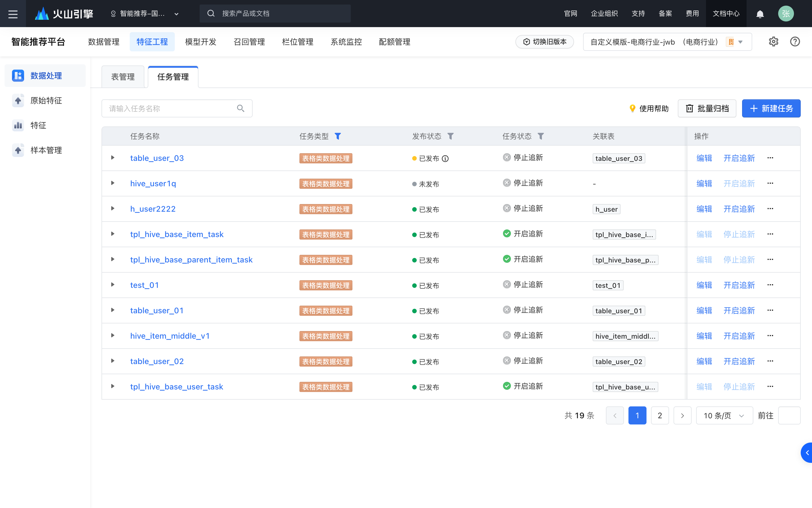Select 样本管理 in sidebar
The height and width of the screenshot is (508, 812).
click(x=45, y=150)
